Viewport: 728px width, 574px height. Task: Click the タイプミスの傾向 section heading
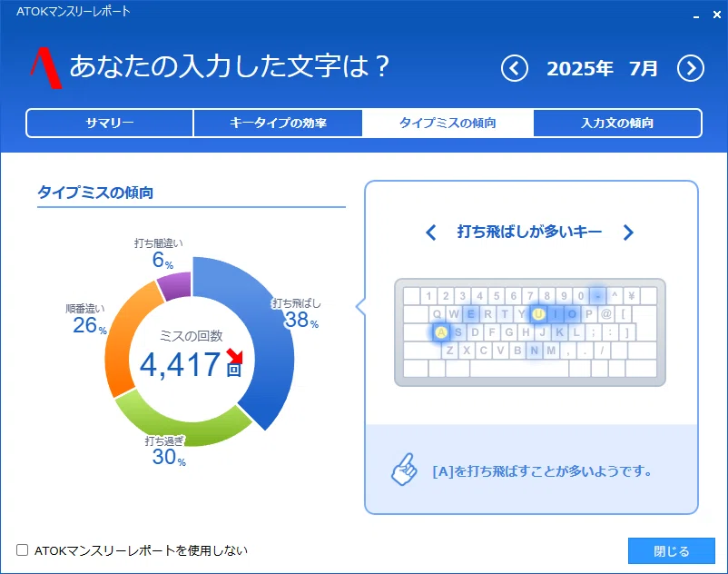coord(95,193)
